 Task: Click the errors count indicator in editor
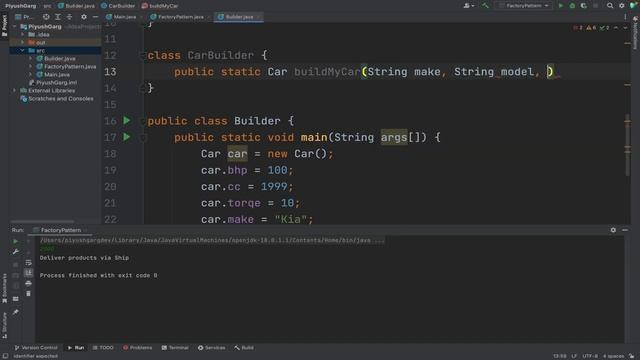pyautogui.click(x=578, y=28)
